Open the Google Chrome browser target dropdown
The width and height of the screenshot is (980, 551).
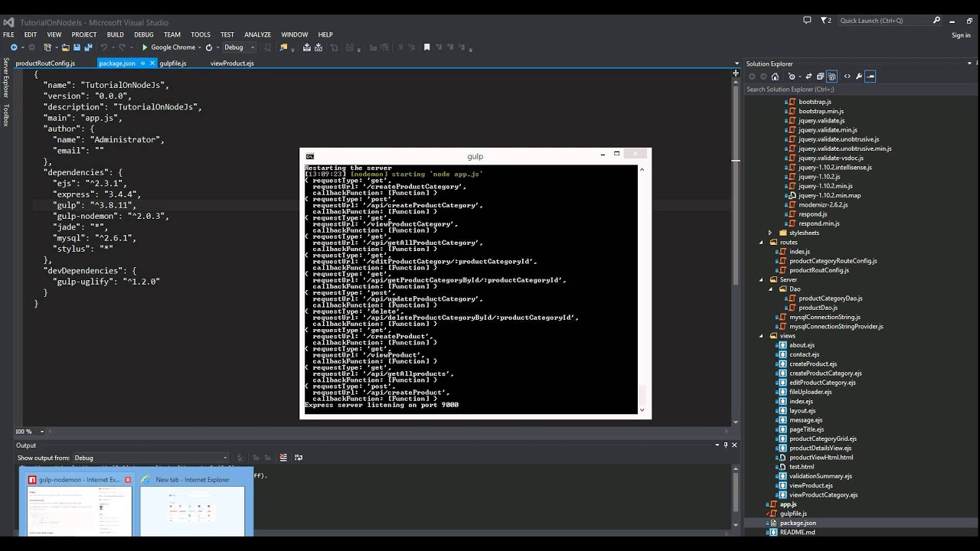(199, 47)
